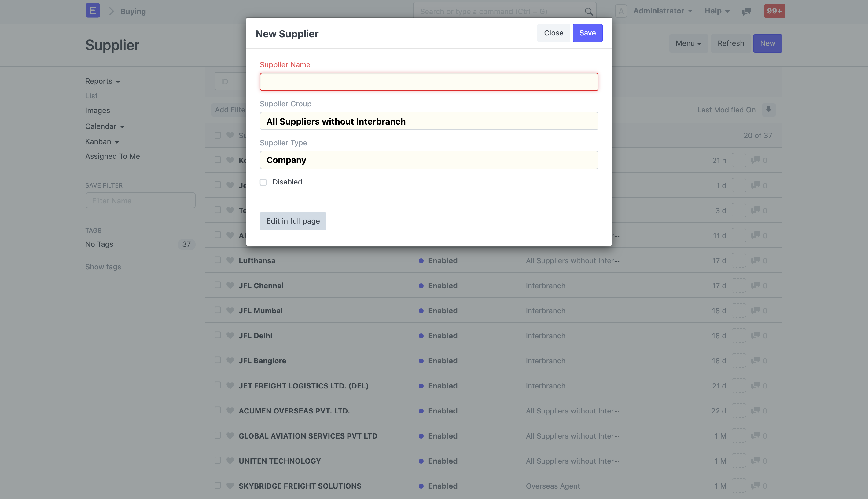Toggle sort direction arrow next to Last Modified On

pyautogui.click(x=769, y=110)
